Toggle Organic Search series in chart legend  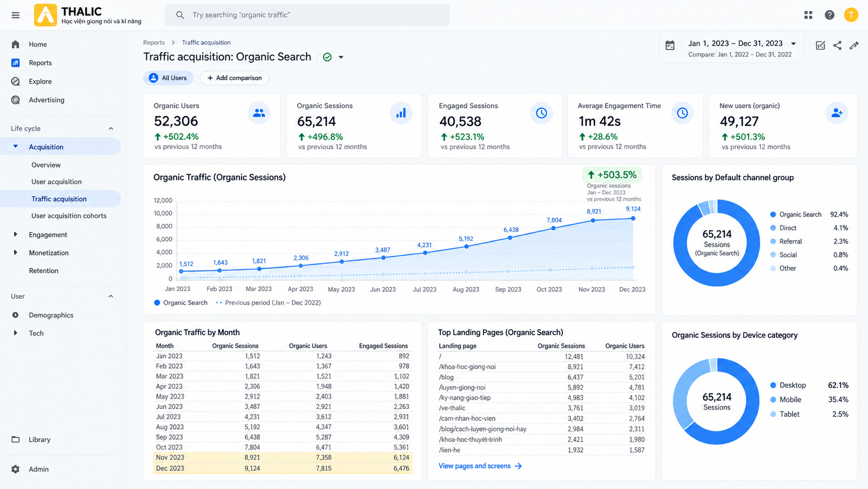tap(181, 302)
